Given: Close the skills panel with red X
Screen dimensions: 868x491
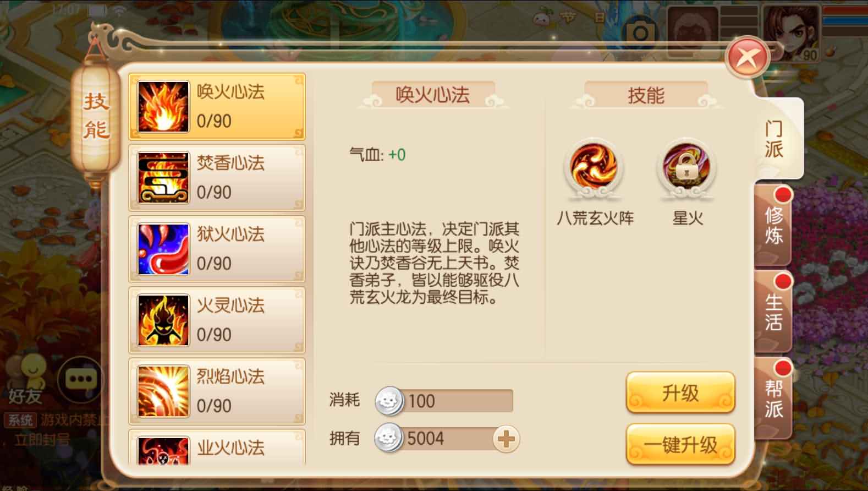Looking at the screenshot, I should pyautogui.click(x=747, y=57).
